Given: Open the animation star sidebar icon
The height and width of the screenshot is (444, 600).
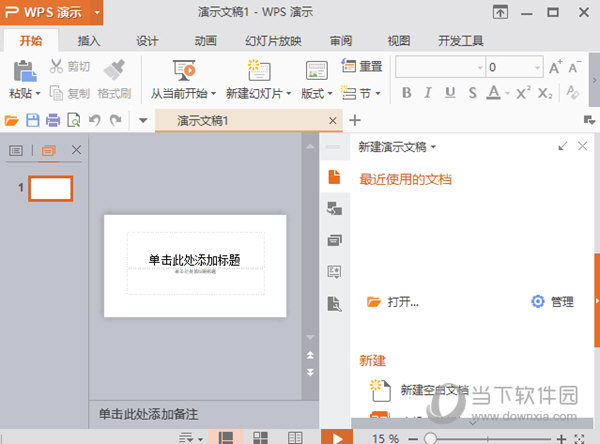Looking at the screenshot, I should pyautogui.click(x=334, y=272).
